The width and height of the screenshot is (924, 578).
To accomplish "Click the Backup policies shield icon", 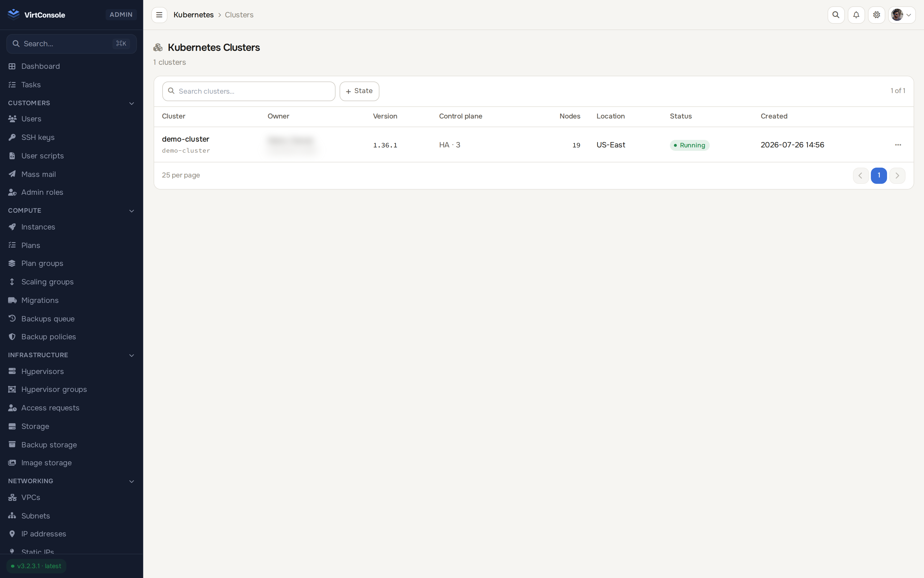I will 12,337.
